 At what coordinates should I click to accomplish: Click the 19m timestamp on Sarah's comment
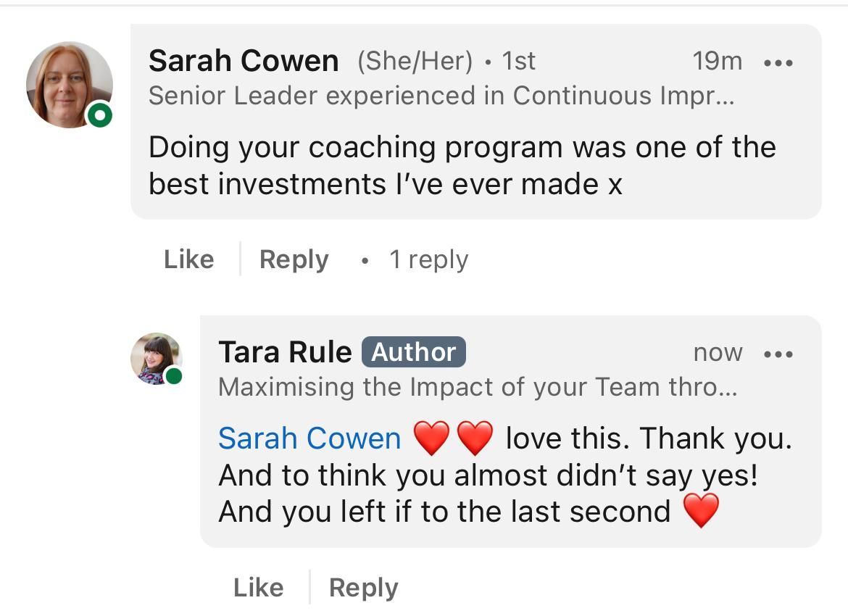point(717,62)
